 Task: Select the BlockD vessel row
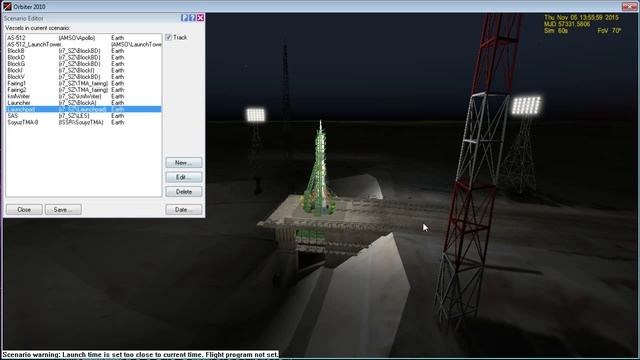[x=84, y=57]
